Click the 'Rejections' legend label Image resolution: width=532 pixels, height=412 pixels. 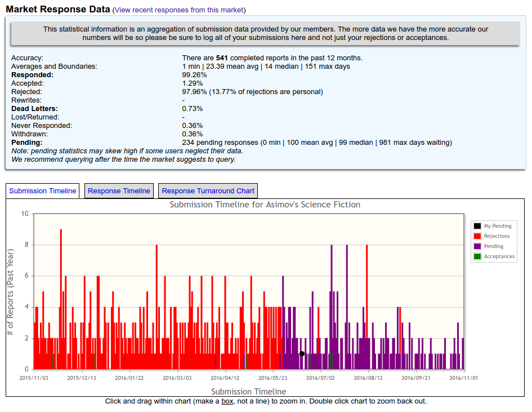(x=497, y=236)
